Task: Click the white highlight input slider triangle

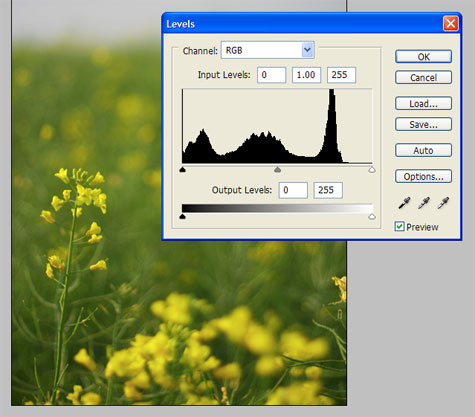Action: 372,170
